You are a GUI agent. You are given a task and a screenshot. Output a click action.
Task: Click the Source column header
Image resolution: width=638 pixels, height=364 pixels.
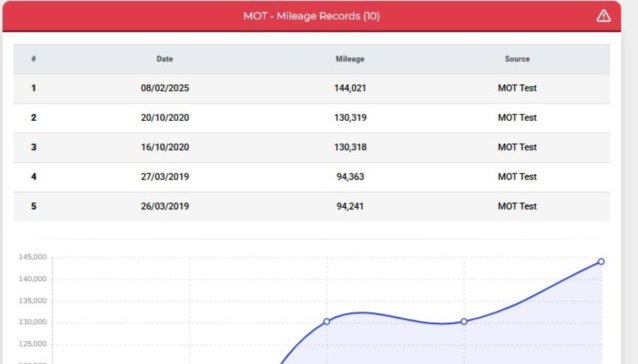click(517, 59)
